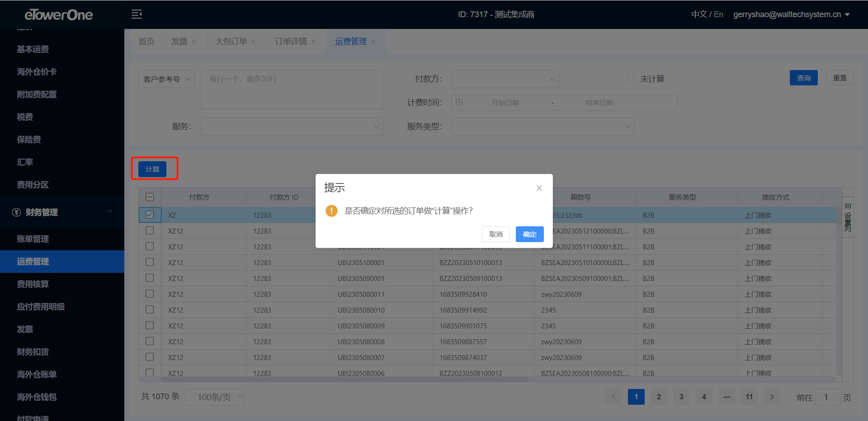Click the 服务类型 column header
This screenshot has width=868, height=421.
[x=682, y=197]
